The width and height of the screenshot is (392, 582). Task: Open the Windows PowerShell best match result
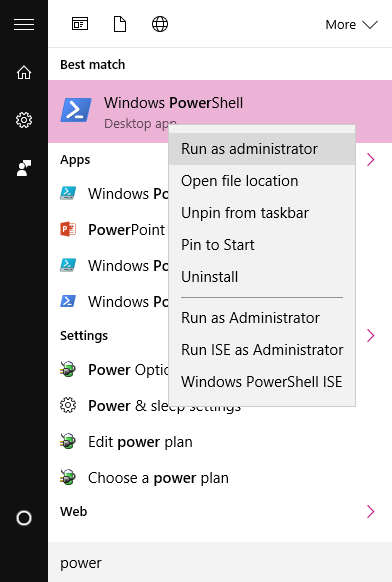[220, 111]
